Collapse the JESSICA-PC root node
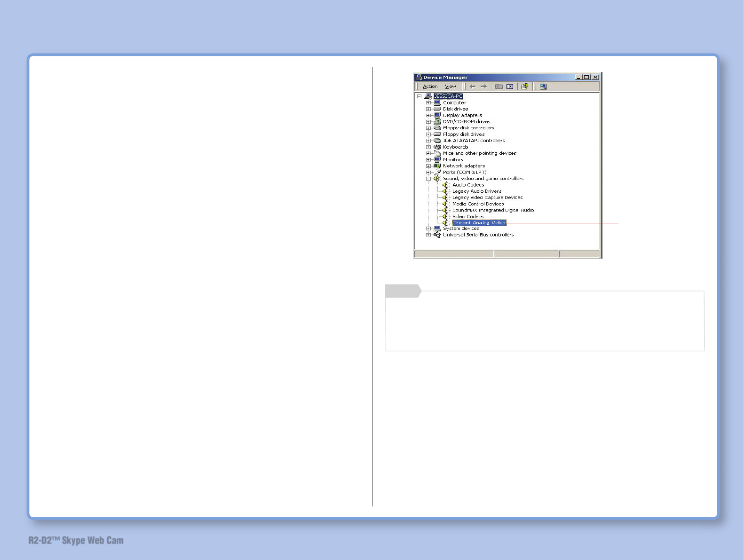The height and width of the screenshot is (560, 744). point(419,96)
